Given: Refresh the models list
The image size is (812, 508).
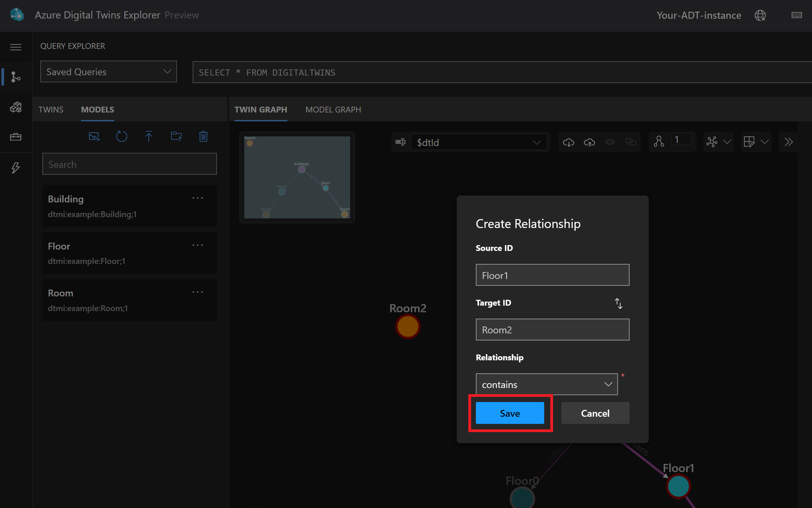Looking at the screenshot, I should pyautogui.click(x=121, y=137).
